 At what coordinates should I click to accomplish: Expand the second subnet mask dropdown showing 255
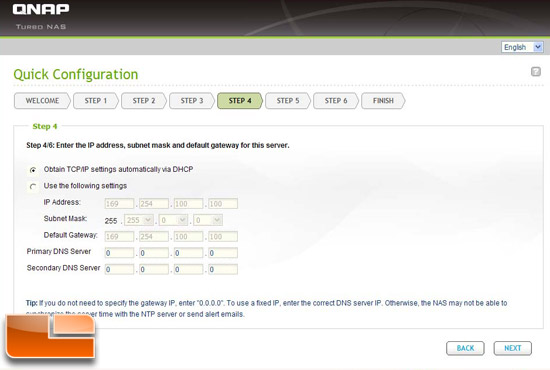(139, 220)
